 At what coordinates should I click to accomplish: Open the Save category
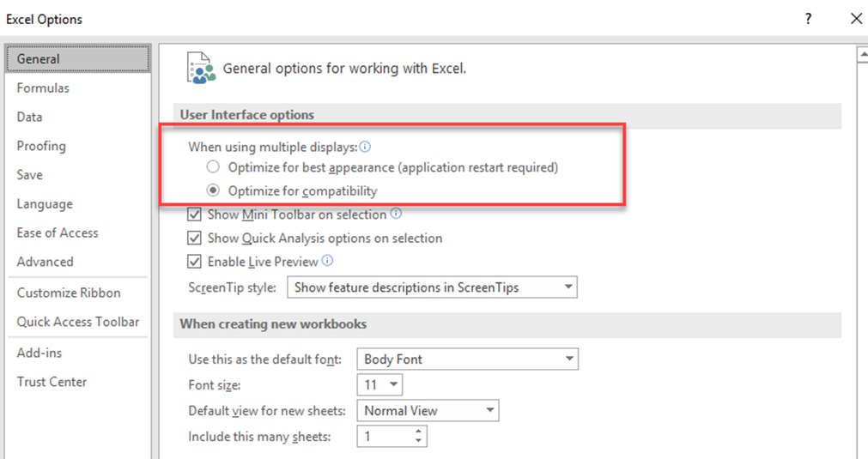pyautogui.click(x=78, y=175)
